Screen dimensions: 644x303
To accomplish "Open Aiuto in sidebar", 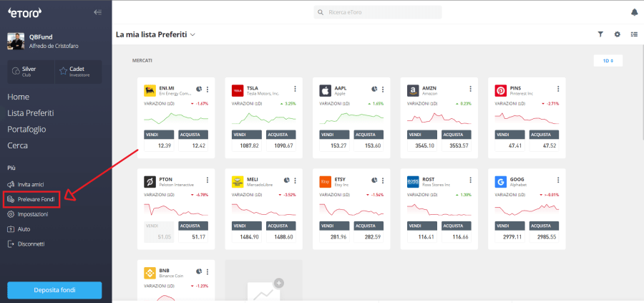I will [x=19, y=229].
